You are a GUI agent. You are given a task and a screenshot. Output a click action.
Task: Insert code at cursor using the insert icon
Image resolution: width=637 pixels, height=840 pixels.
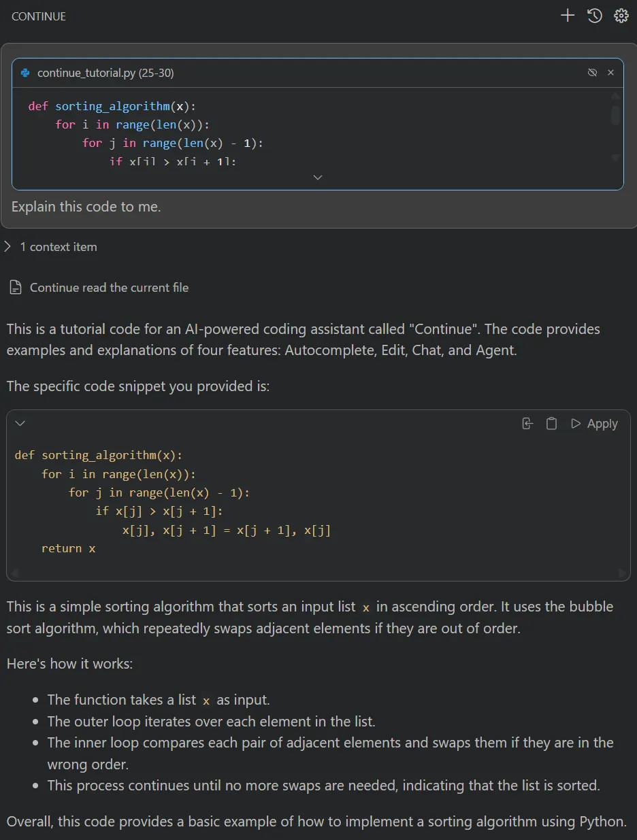[527, 424]
